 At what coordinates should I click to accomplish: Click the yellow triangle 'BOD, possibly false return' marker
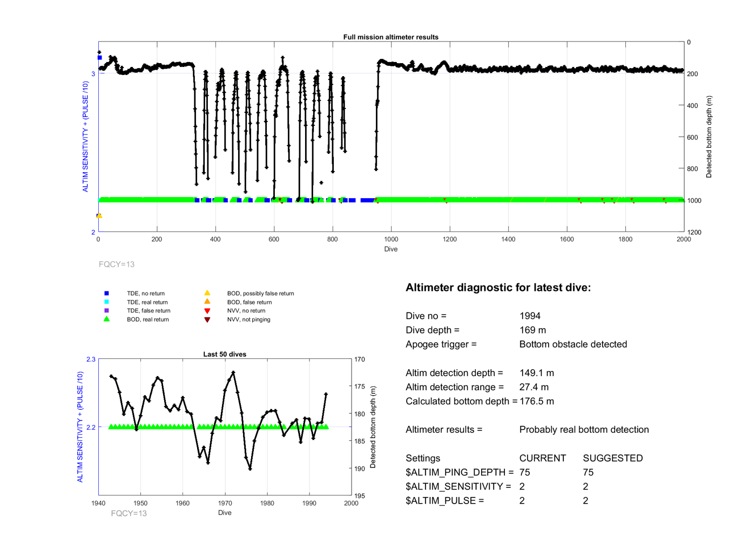(207, 293)
